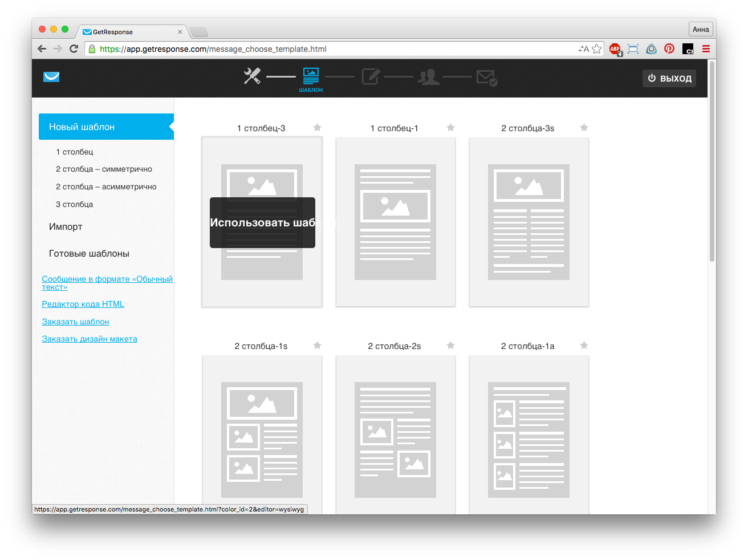Click the message editor pencil step icon
Viewport: 748px width, 560px height.
click(x=371, y=76)
